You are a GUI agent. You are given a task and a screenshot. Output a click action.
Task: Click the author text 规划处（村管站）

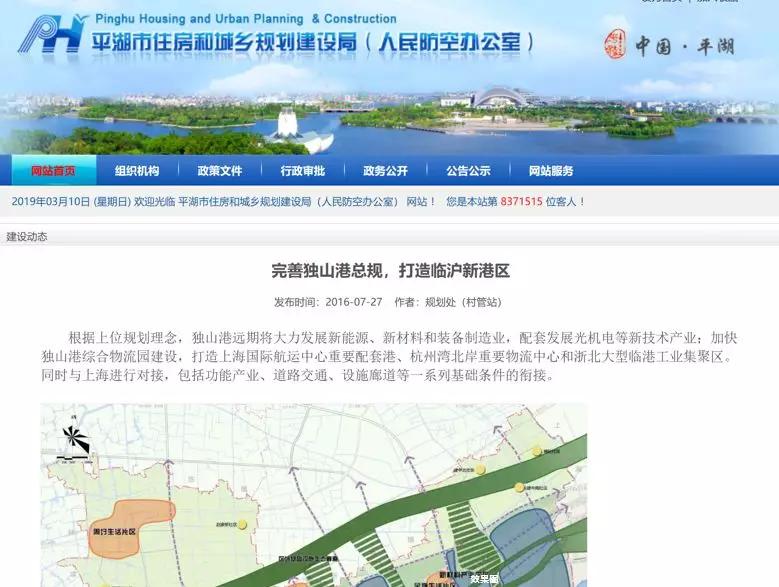pos(463,302)
